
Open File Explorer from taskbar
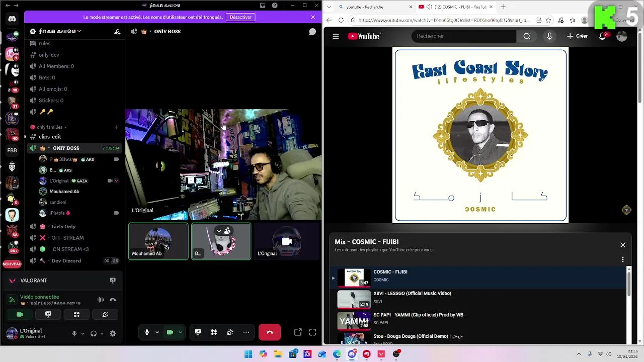coord(278,354)
